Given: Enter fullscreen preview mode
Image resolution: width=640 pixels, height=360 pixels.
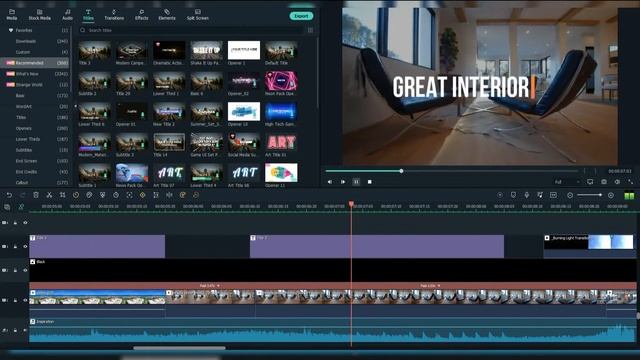Looking at the screenshot, I should point(631,182).
